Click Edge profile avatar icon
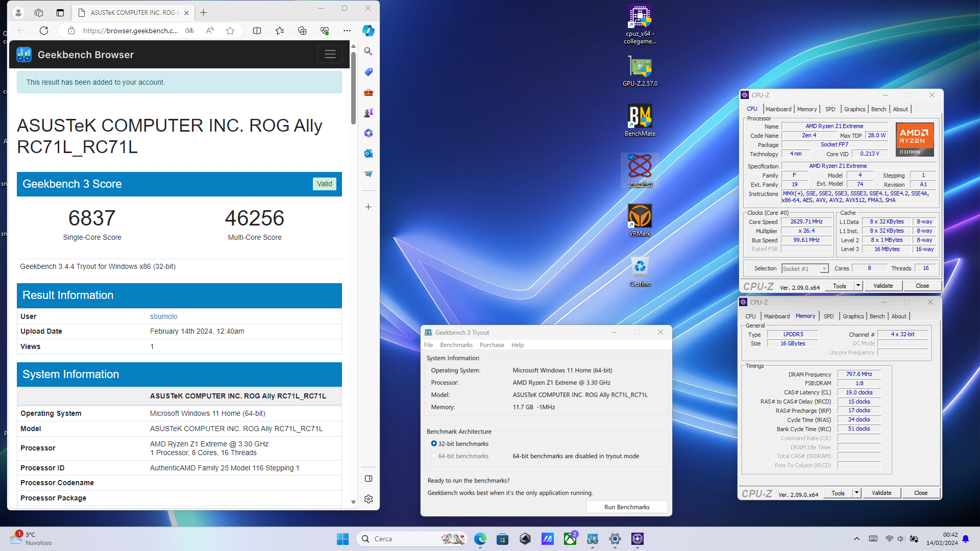The height and width of the screenshot is (551, 980). click(x=18, y=12)
